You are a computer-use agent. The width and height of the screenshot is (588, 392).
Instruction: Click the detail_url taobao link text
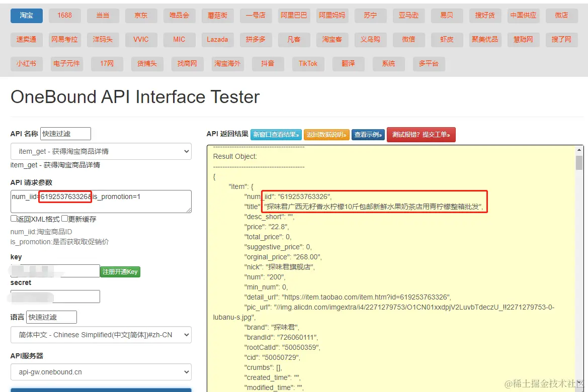366,297
